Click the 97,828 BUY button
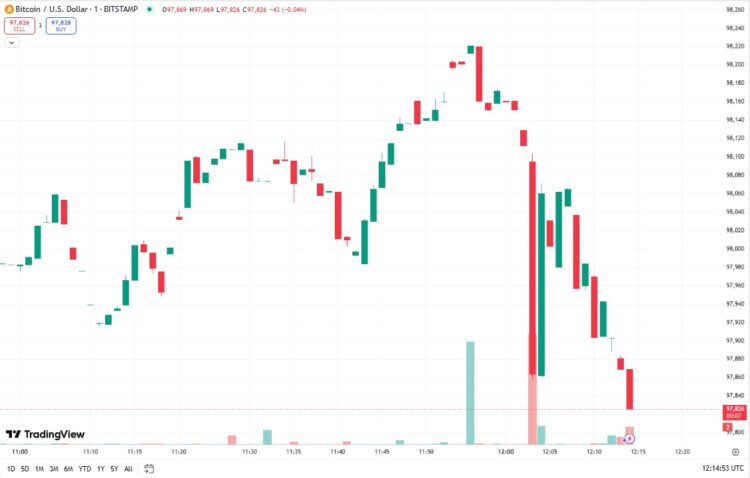Screen dimensions: 750x478 pyautogui.click(x=61, y=25)
